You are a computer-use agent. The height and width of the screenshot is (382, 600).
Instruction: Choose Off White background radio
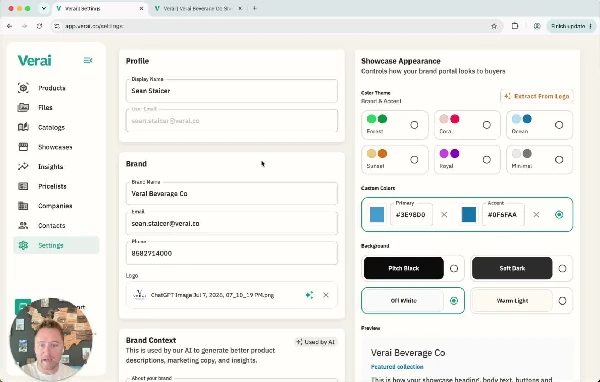pyautogui.click(x=454, y=301)
